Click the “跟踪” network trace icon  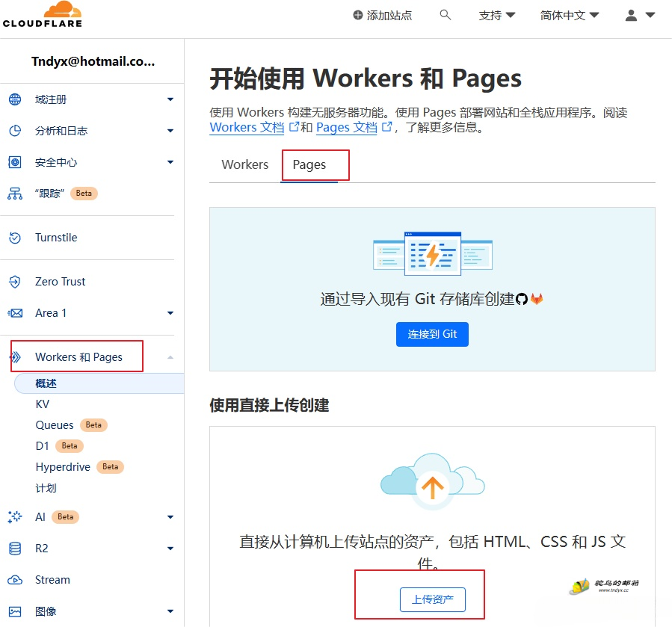point(15,194)
